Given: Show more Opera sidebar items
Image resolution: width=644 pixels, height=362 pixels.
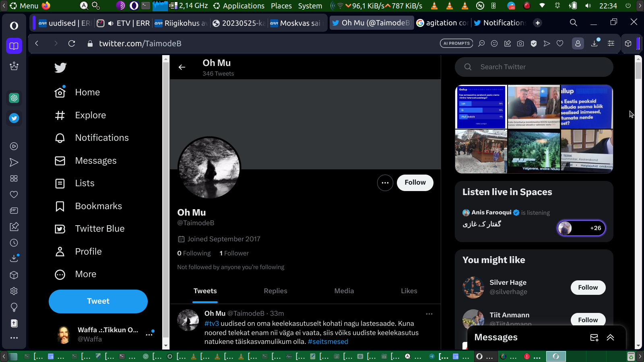Looking at the screenshot, I should [x=14, y=338].
